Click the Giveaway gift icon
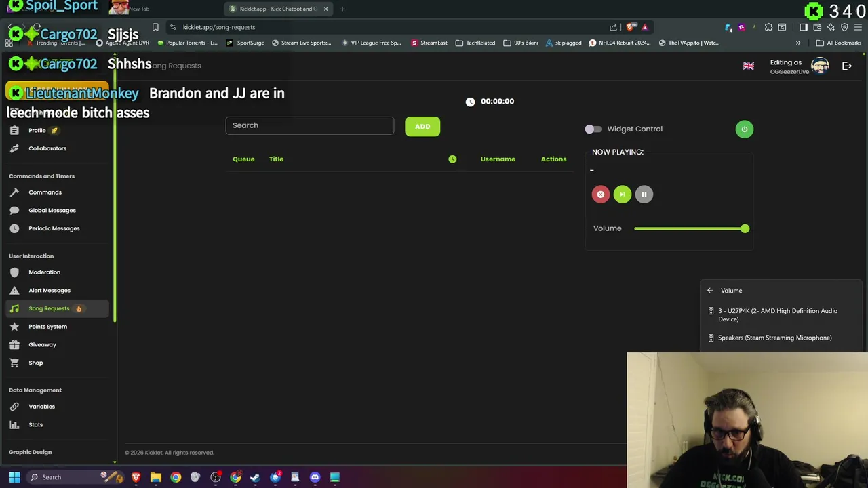The width and height of the screenshot is (868, 488). pos(14,345)
